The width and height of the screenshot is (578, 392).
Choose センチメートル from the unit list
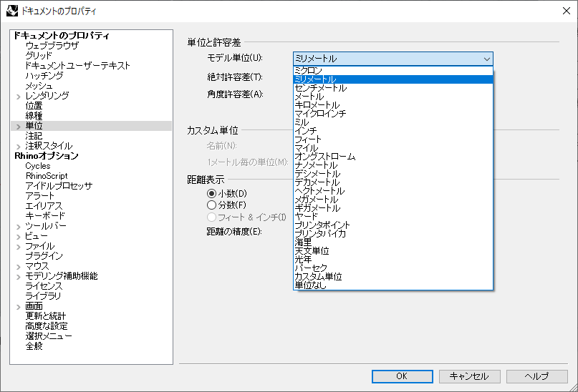320,88
